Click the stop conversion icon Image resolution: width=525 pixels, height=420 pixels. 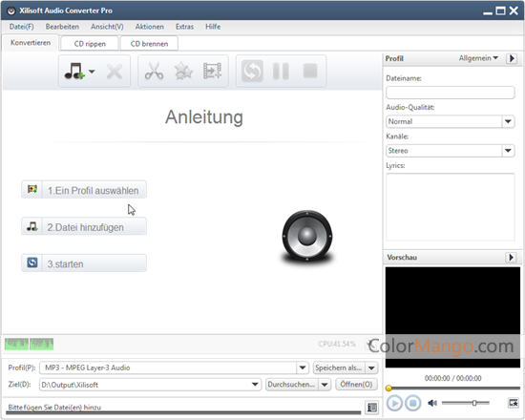point(310,71)
